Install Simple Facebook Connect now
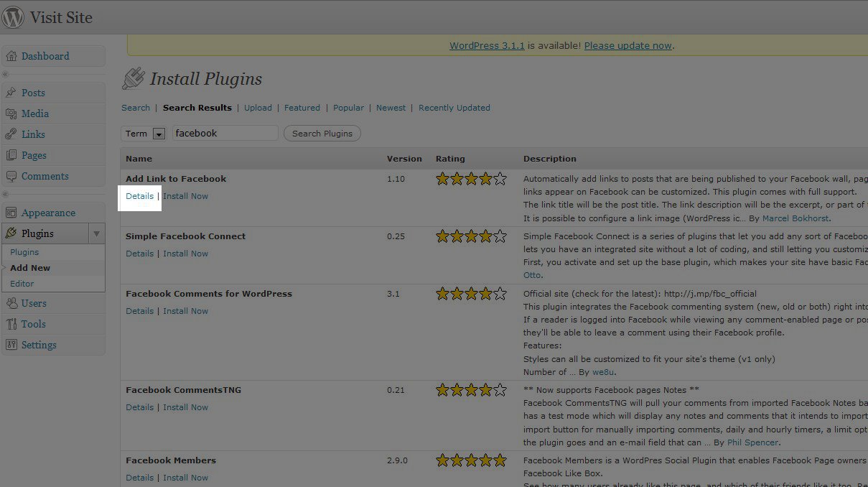This screenshot has width=868, height=487. pyautogui.click(x=185, y=254)
